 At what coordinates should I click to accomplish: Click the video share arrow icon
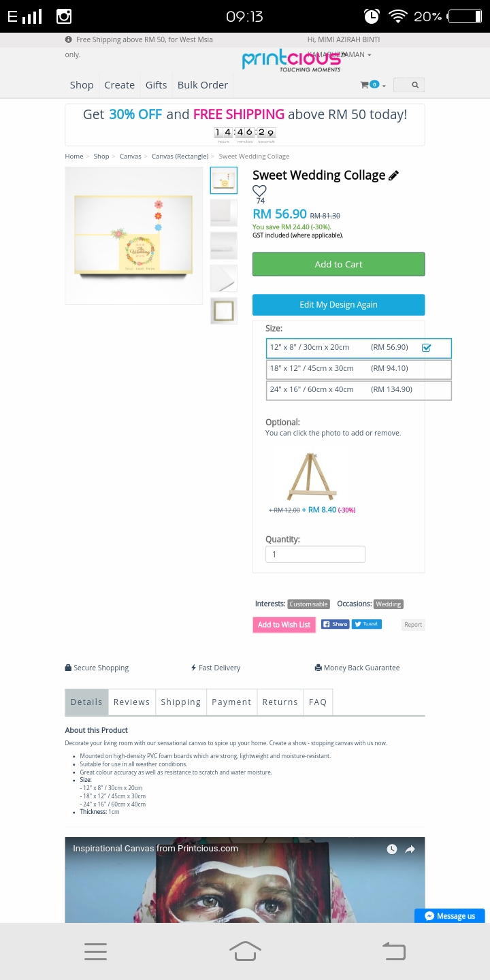coord(410,849)
